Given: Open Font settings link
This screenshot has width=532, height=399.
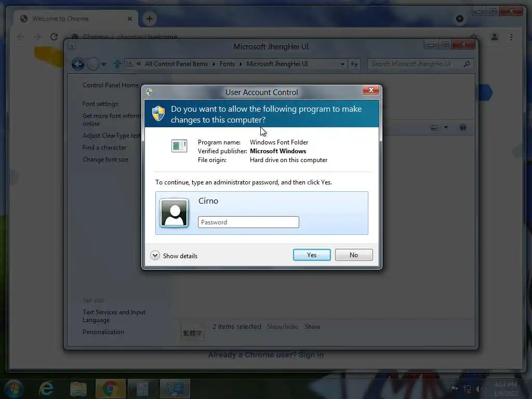Looking at the screenshot, I should click(x=100, y=104).
